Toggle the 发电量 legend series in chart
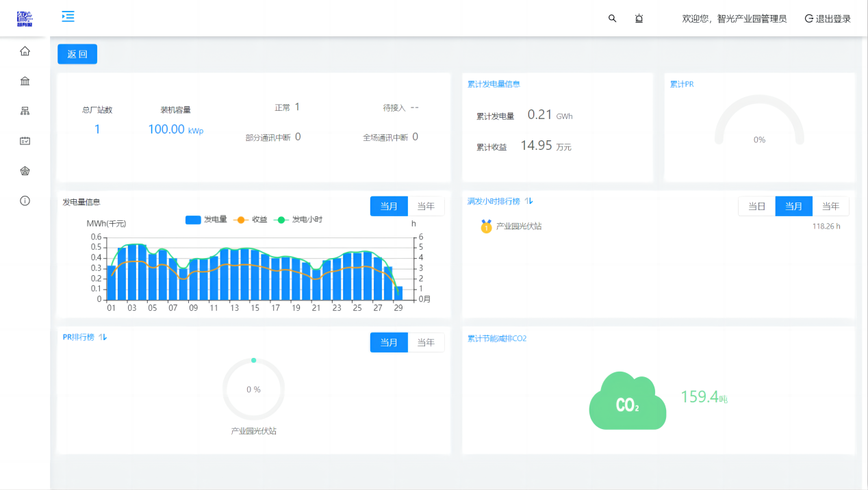 206,220
